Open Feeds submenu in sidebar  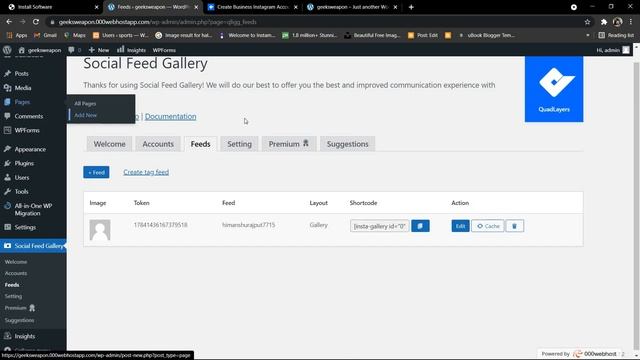point(12,285)
